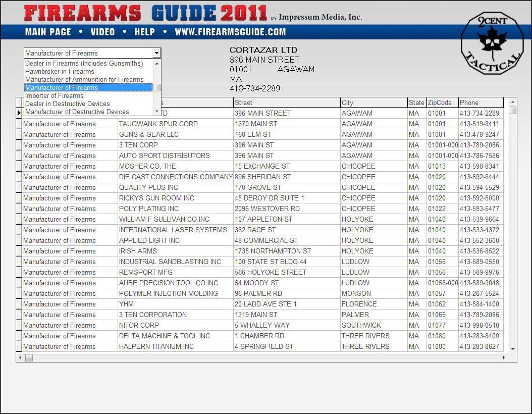The width and height of the screenshot is (532, 414).
Task: Sort by the Phone column header
Action: 481,102
